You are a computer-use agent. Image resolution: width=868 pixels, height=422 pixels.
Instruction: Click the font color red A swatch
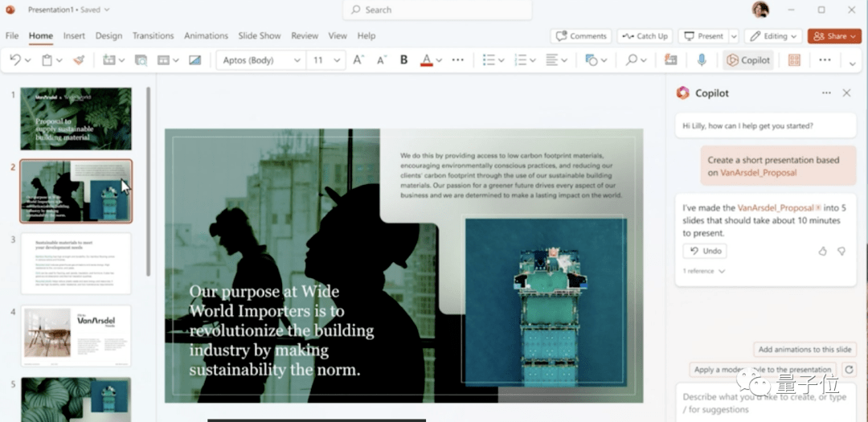pyautogui.click(x=427, y=60)
